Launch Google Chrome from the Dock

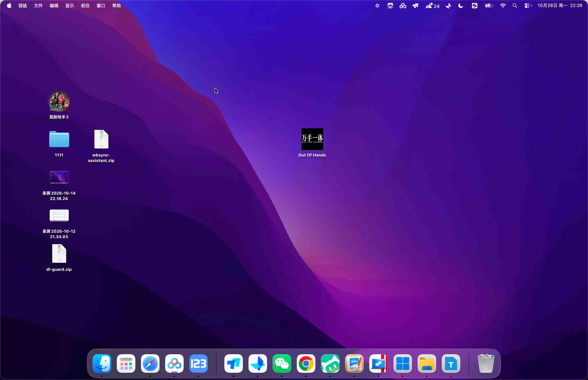(306, 364)
